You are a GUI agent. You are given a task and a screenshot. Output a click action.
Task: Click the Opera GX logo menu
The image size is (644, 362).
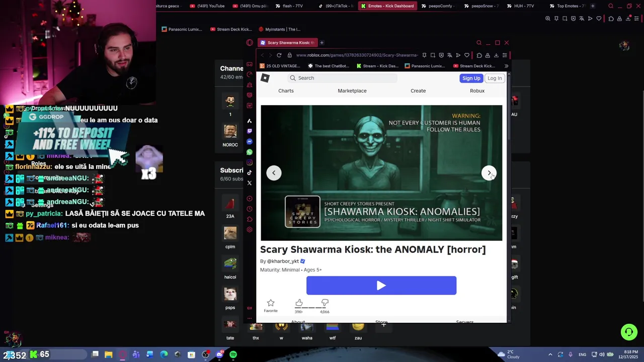[250, 43]
